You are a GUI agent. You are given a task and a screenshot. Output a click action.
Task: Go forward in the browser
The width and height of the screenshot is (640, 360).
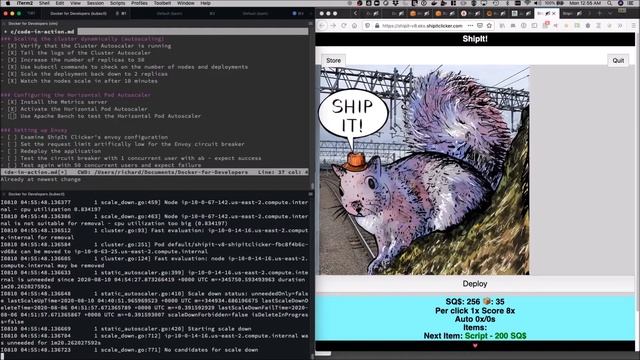pyautogui.click(x=333, y=26)
